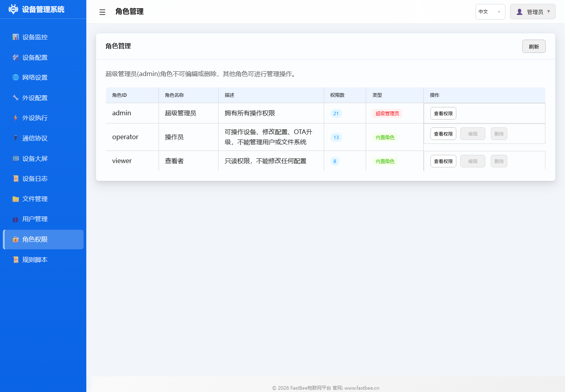Go to 网络设置 page
565x392 pixels.
pyautogui.click(x=43, y=77)
